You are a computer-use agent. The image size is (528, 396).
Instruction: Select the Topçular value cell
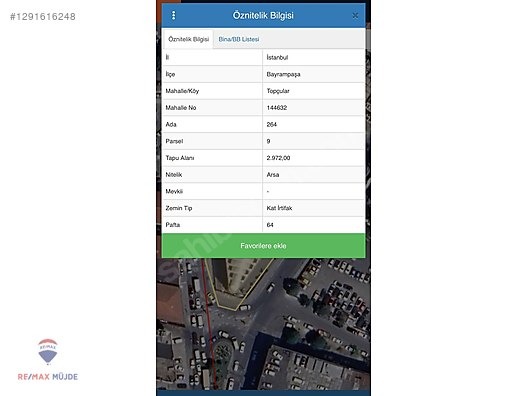point(314,91)
